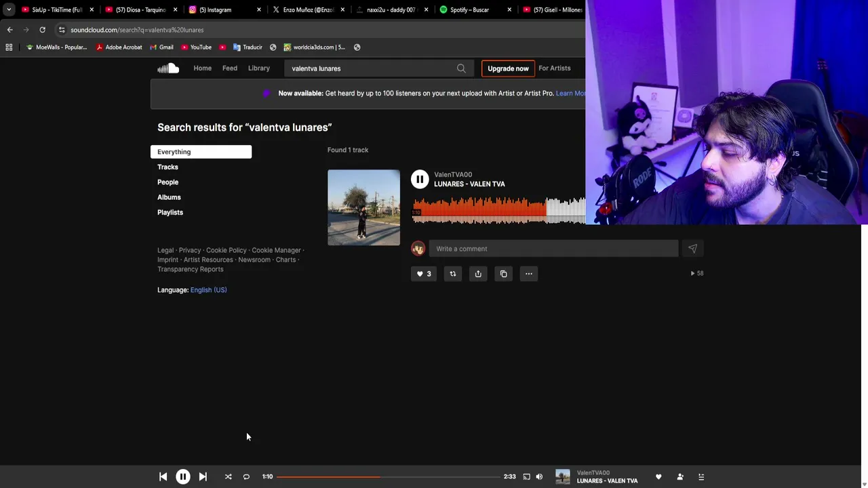The width and height of the screenshot is (868, 488).
Task: Toggle shuffle in the player bar
Action: pyautogui.click(x=228, y=476)
